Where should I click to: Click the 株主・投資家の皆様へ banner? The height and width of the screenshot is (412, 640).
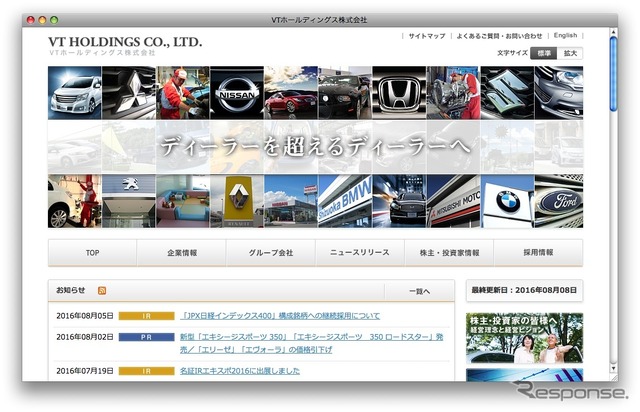524,338
